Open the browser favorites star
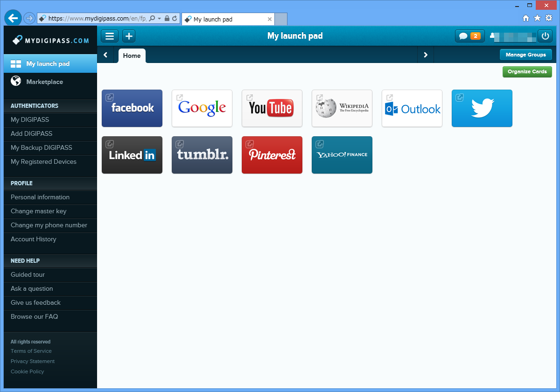 (537, 18)
